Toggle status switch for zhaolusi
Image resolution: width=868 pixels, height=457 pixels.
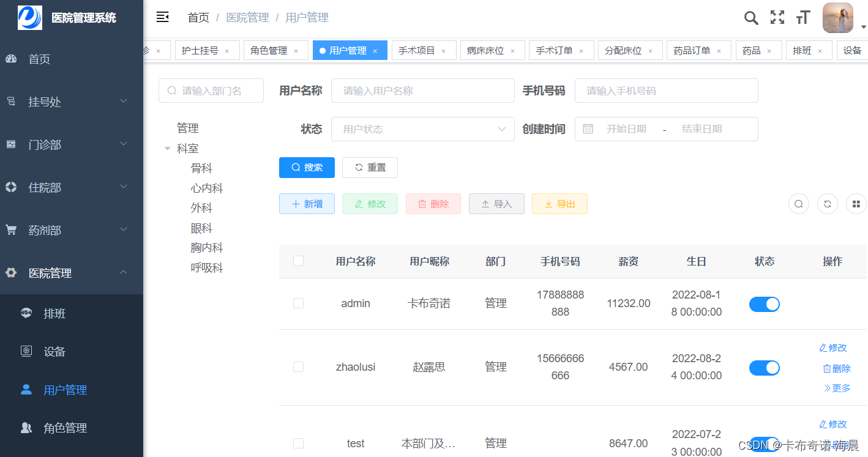click(x=765, y=368)
